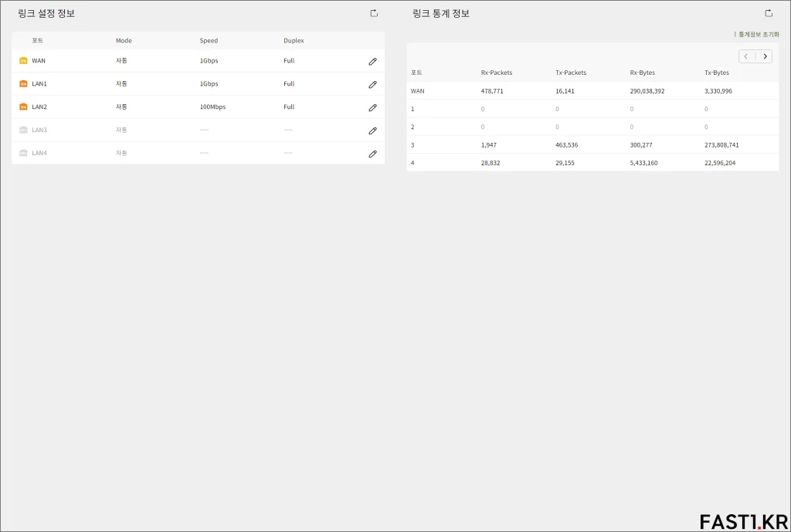Click the LAN1 port ON status icon

(23, 83)
